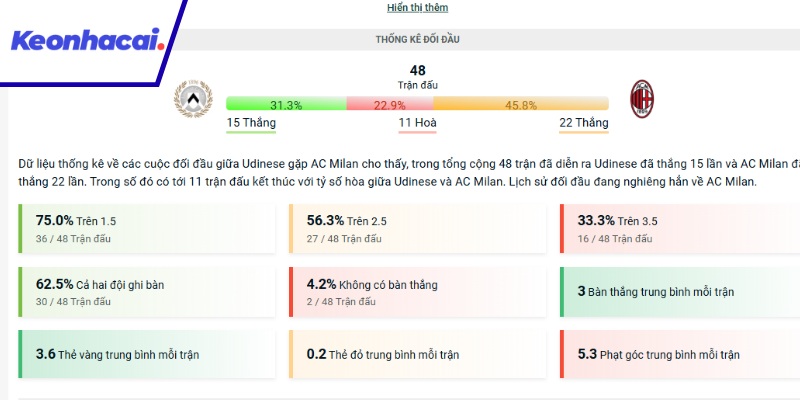The width and height of the screenshot is (800, 400).
Task: Click the "15 Thắng" Udinese wins label
Action: (251, 123)
